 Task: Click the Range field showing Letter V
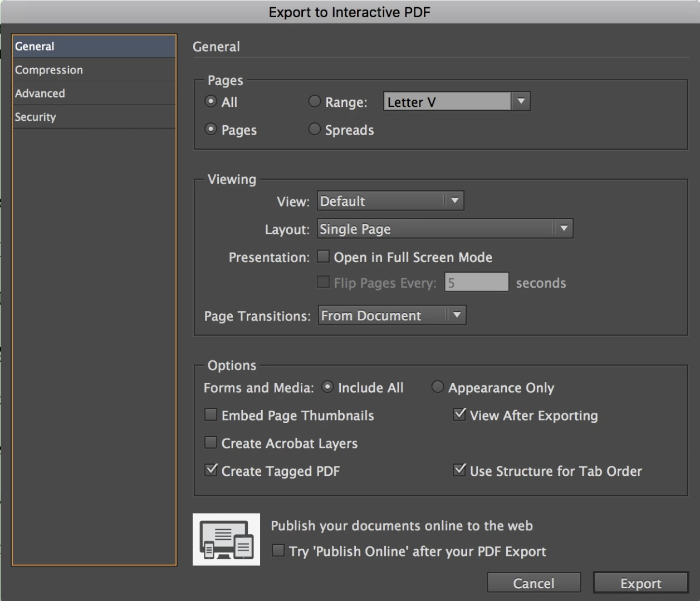(447, 102)
